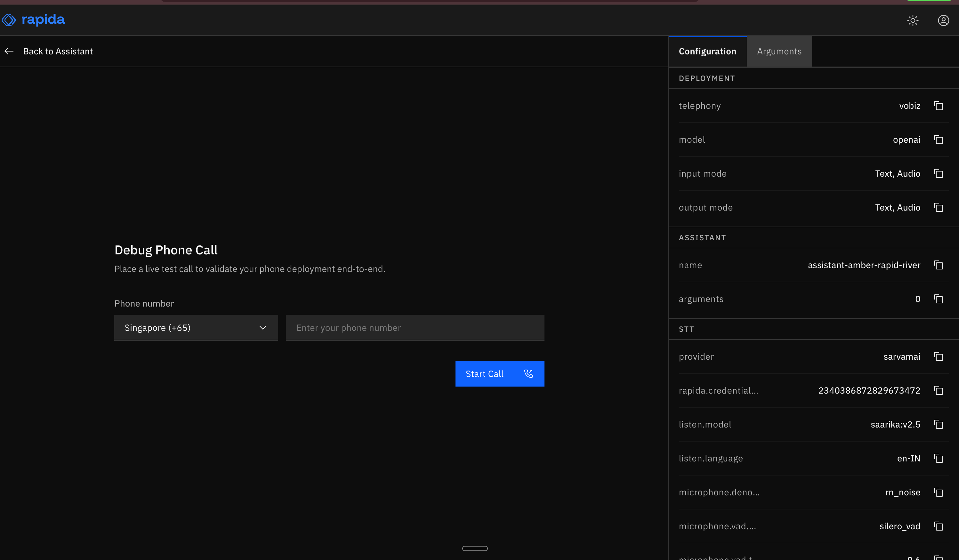
Task: Click the saarika:v2.5 model value
Action: 895,424
